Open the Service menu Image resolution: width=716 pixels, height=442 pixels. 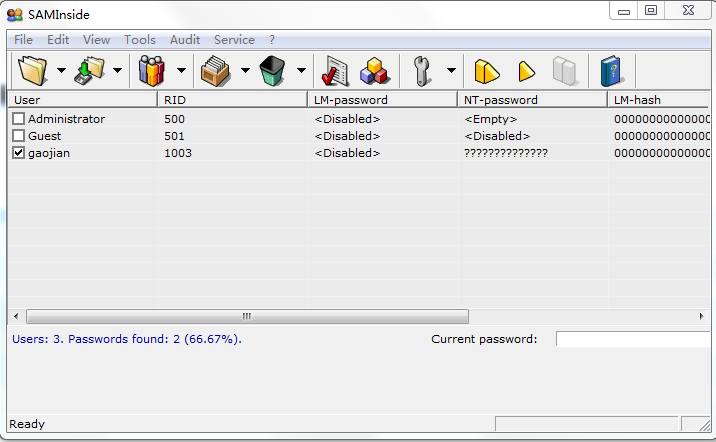point(234,40)
